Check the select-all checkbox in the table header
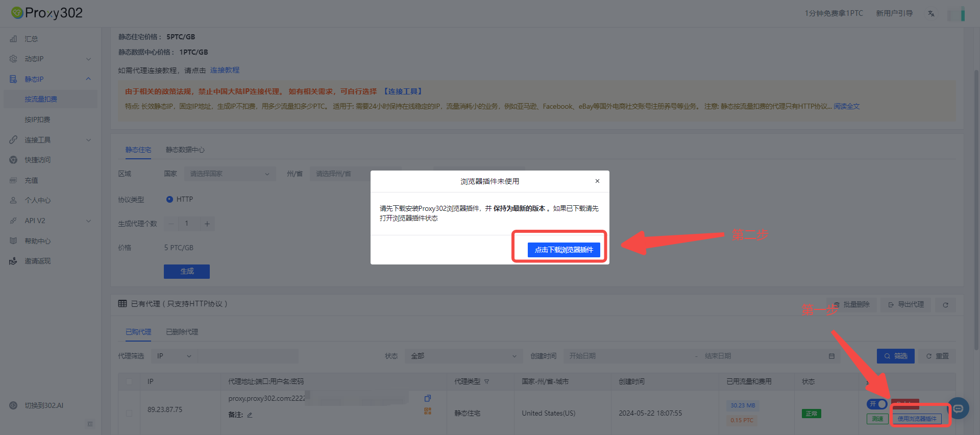 pos(129,381)
